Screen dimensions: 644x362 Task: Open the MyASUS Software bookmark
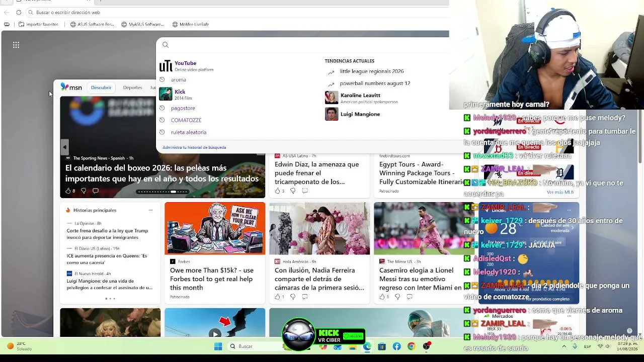pyautogui.click(x=143, y=24)
